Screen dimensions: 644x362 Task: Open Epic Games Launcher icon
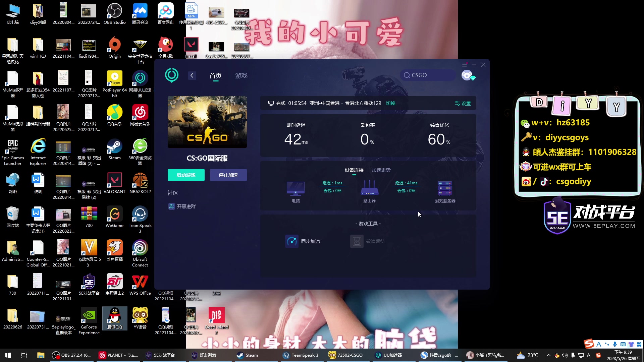pyautogui.click(x=12, y=152)
